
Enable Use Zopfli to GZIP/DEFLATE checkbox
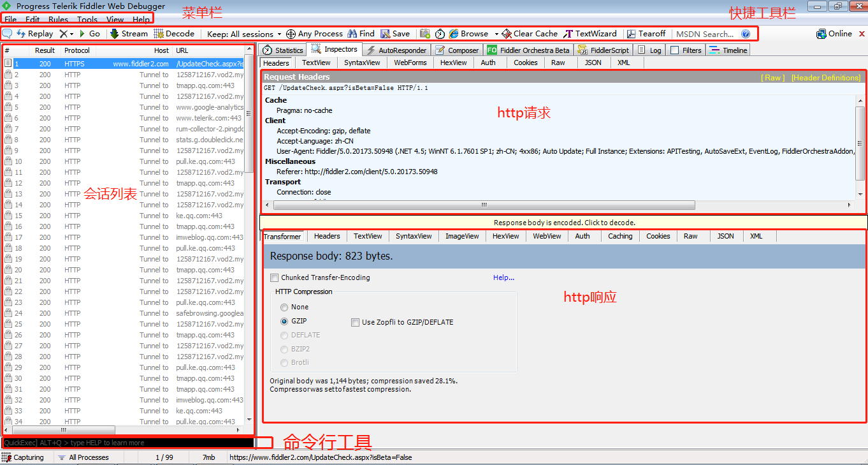[x=356, y=322]
